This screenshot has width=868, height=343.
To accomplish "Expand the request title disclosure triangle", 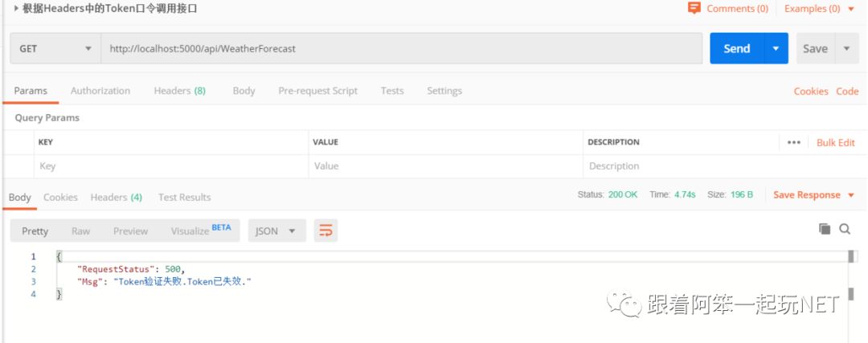I will [15, 8].
